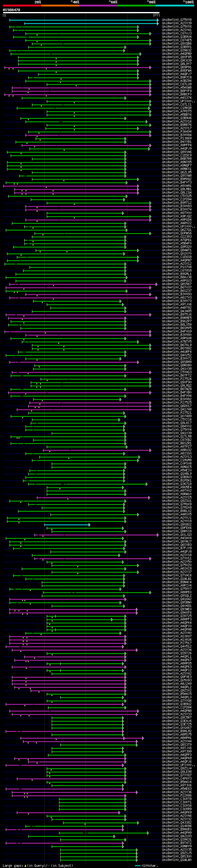The width and height of the screenshot is (197, 868).
Task: Select hit UniRef100_Q36718
Action: coord(177,484)
